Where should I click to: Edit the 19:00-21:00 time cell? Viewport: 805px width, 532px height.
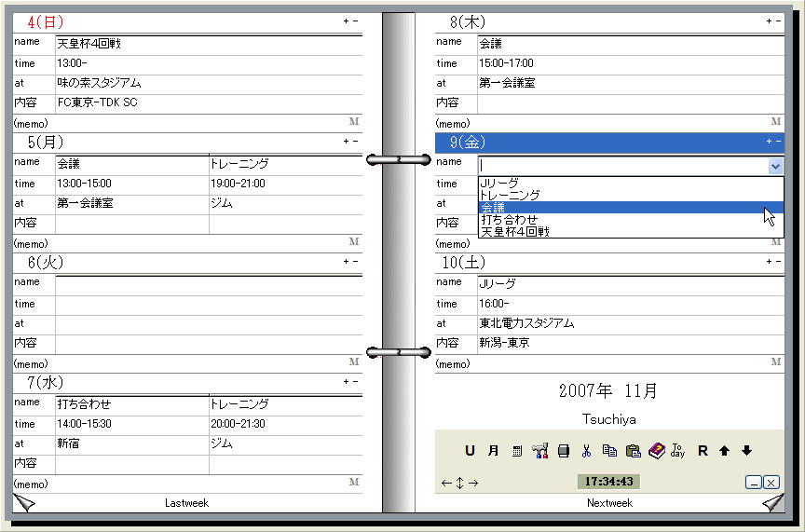click(285, 185)
